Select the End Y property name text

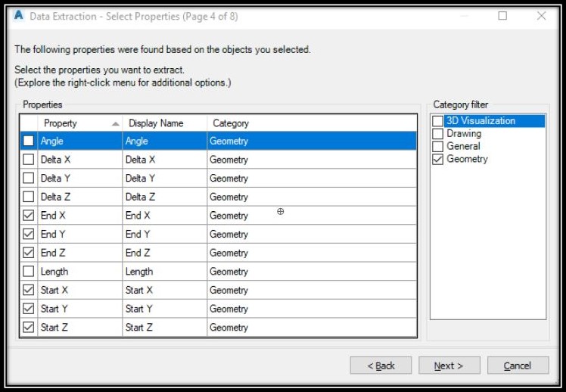53,234
